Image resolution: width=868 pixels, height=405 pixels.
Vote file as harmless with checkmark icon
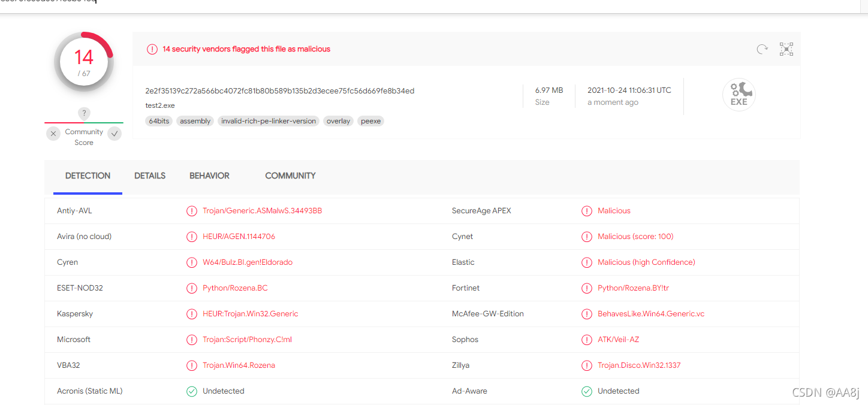[114, 134]
